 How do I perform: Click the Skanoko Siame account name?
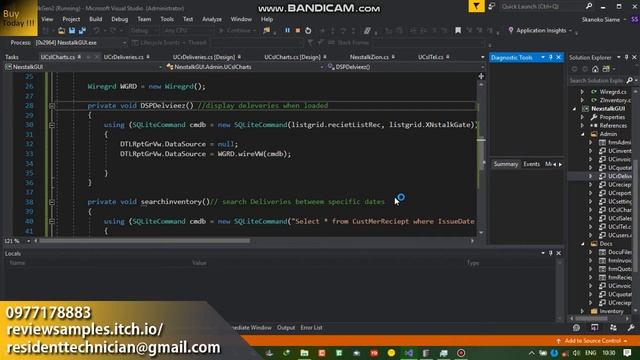coord(600,20)
